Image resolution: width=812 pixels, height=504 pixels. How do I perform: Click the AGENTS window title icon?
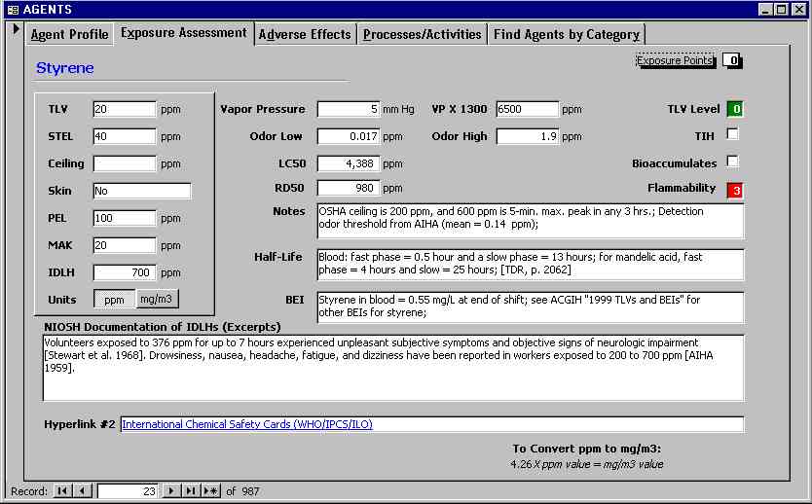point(12,9)
